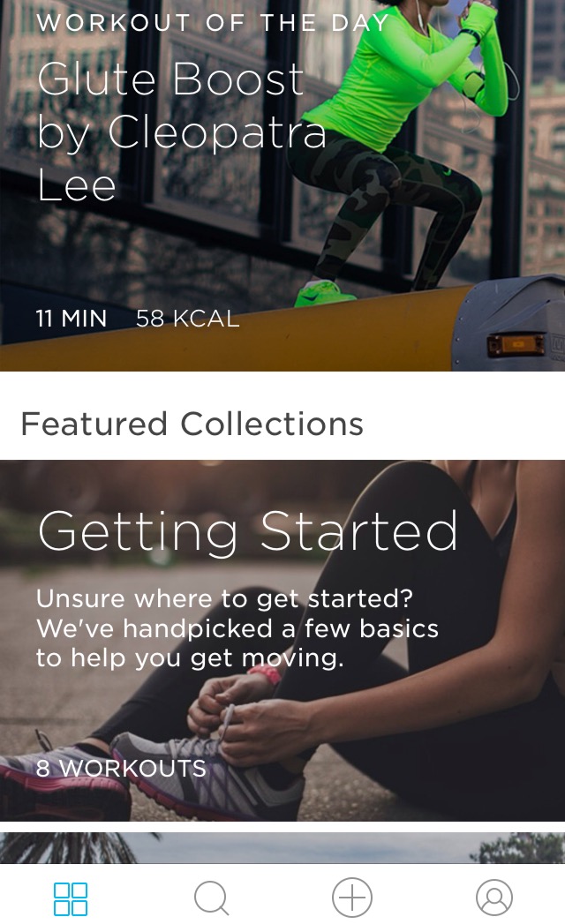
Task: Tap the 11 MIN duration label
Action: point(72,319)
